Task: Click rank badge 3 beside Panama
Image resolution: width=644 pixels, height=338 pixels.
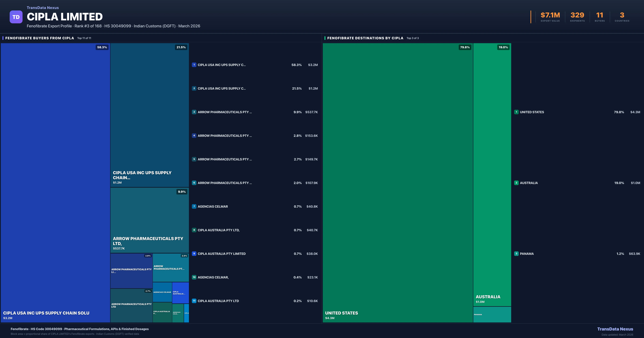Action: point(516,254)
